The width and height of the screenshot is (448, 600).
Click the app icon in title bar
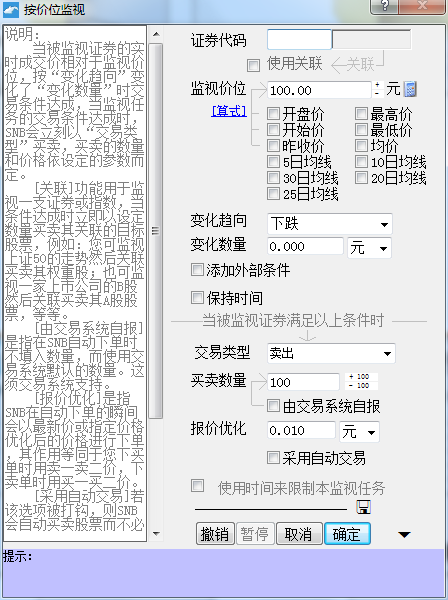tap(10, 9)
